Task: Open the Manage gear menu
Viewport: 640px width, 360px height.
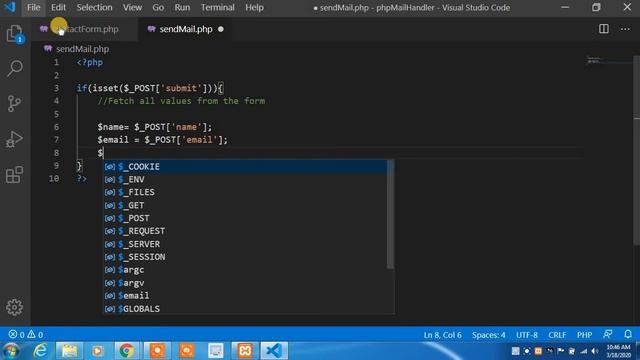Action: pos(15,307)
